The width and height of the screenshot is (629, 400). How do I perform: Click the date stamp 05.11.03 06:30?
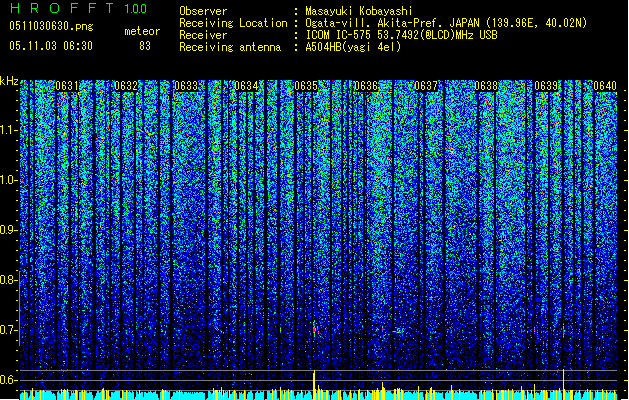point(51,46)
